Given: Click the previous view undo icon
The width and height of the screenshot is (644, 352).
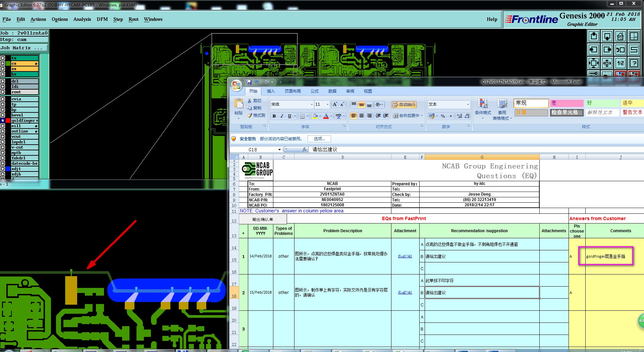Looking at the screenshot, I should point(620,50).
